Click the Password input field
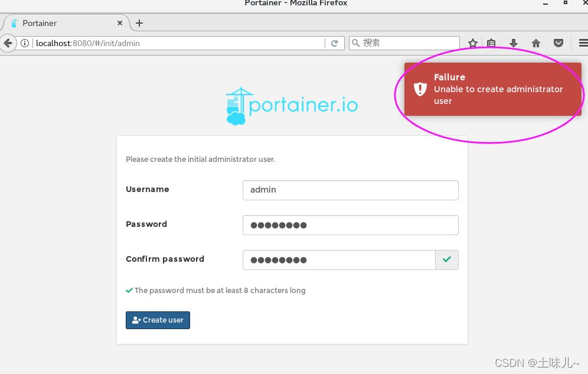The height and width of the screenshot is (374, 588). [x=350, y=225]
